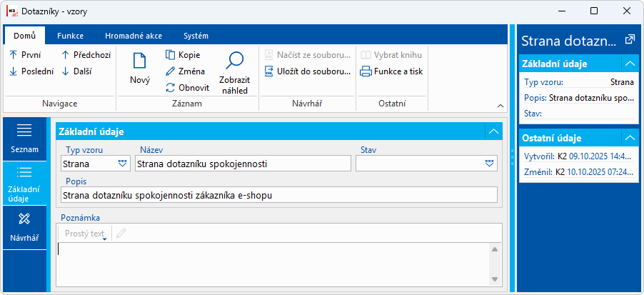Viewport: 644px width, 295px height.
Task: Open the Stav dropdown
Action: coord(490,164)
